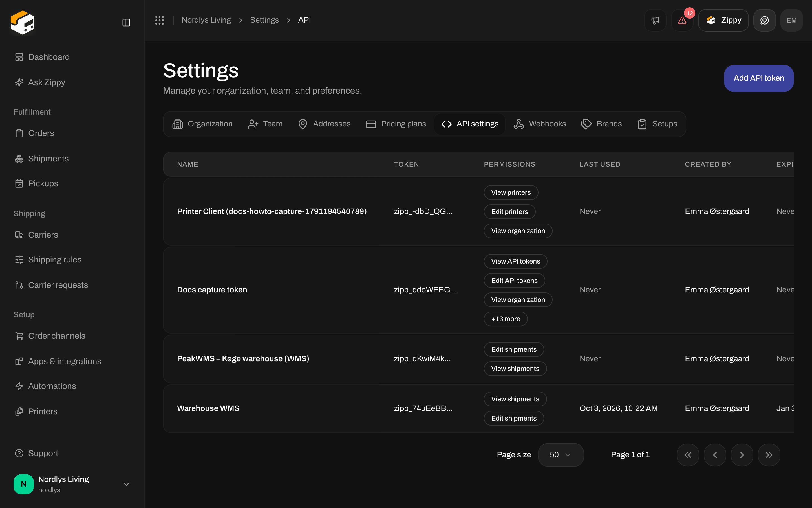The image size is (812, 508).
Task: Click the zipp_qdoWEBG... token value
Action: click(x=425, y=290)
